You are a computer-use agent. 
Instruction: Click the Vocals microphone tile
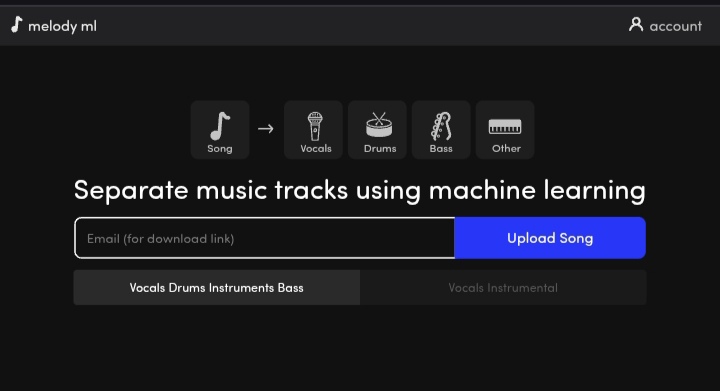click(x=313, y=130)
